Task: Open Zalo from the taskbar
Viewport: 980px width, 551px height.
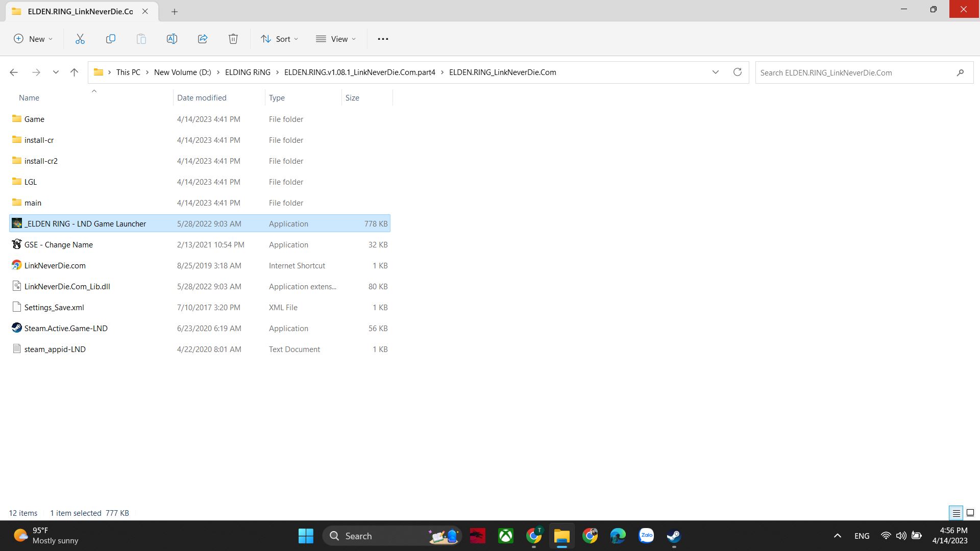Action: click(646, 536)
